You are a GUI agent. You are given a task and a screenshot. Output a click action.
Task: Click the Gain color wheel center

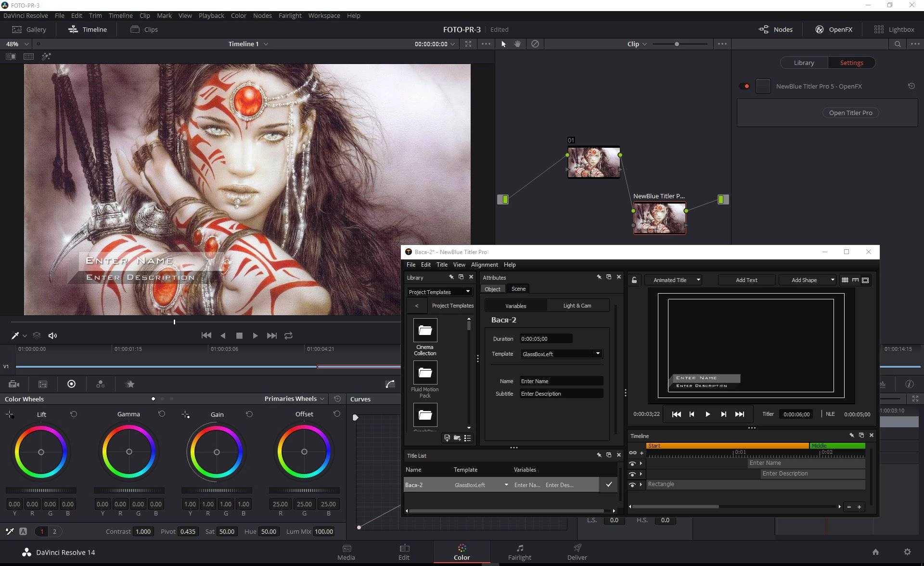[x=217, y=452]
